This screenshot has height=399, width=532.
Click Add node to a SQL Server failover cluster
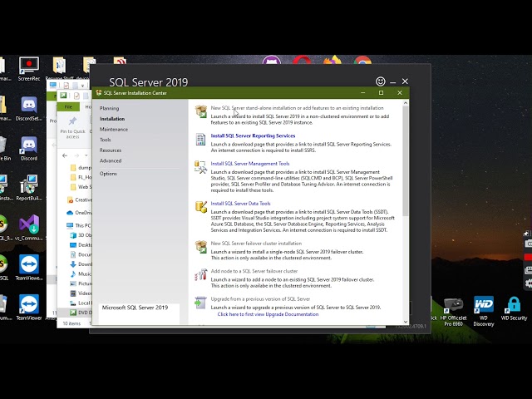click(254, 272)
